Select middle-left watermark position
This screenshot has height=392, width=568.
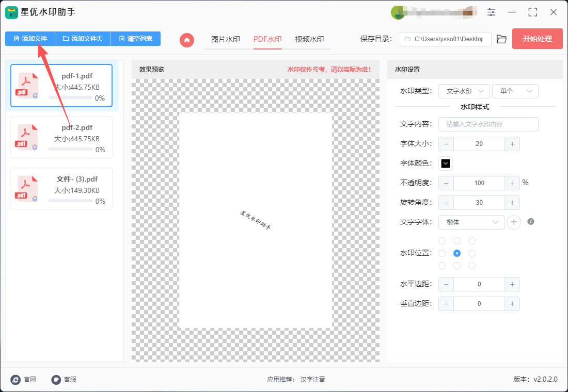[443, 253]
